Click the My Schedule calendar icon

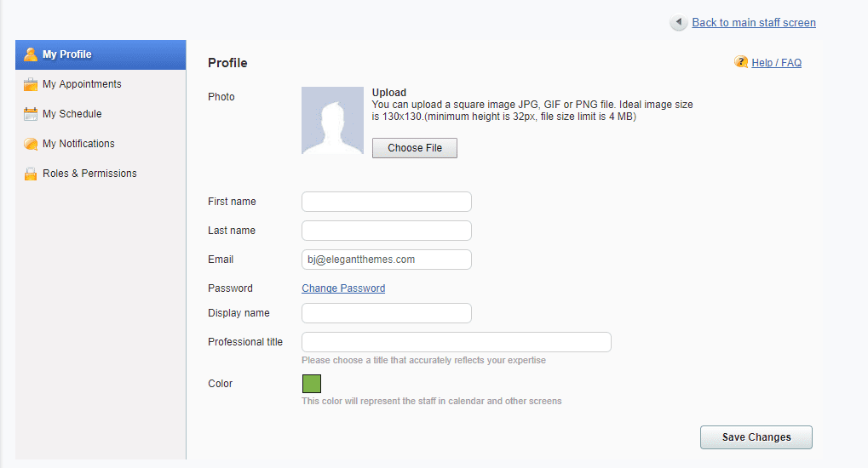point(31,114)
